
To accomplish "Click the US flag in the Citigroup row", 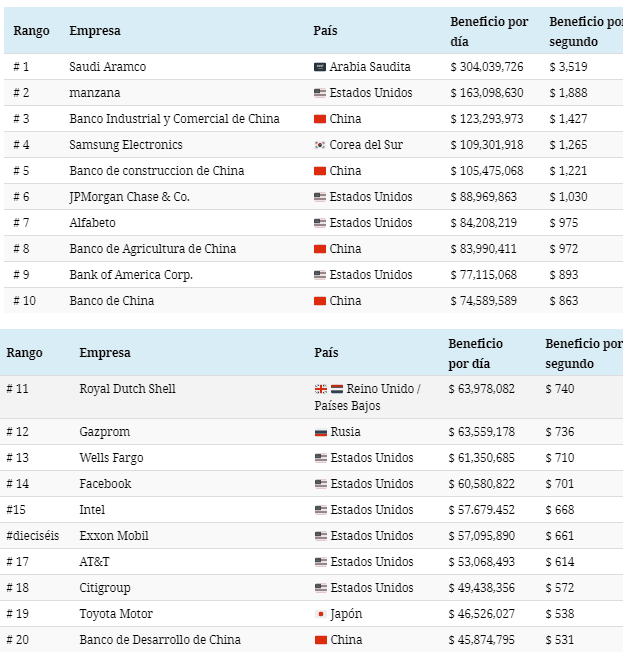I will [x=321, y=588].
